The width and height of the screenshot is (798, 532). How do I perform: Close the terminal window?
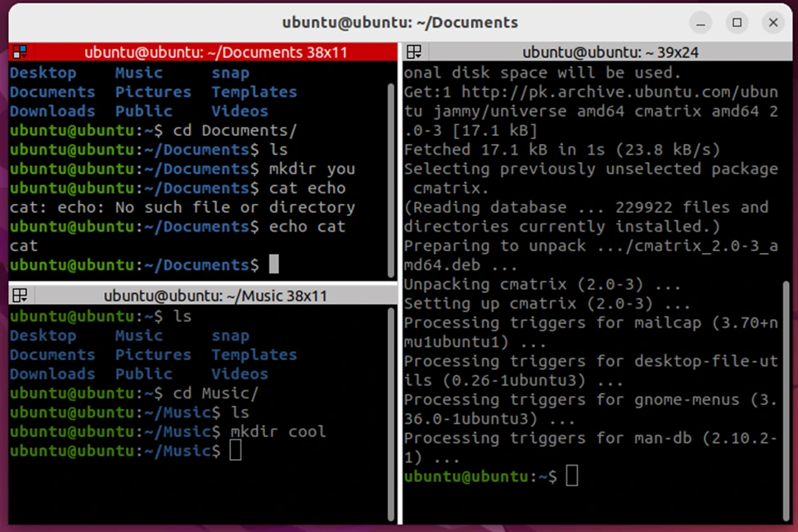coord(773,22)
